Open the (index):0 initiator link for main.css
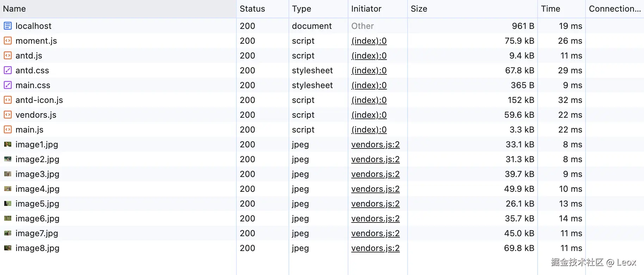Image resolution: width=644 pixels, height=275 pixels. (x=369, y=85)
